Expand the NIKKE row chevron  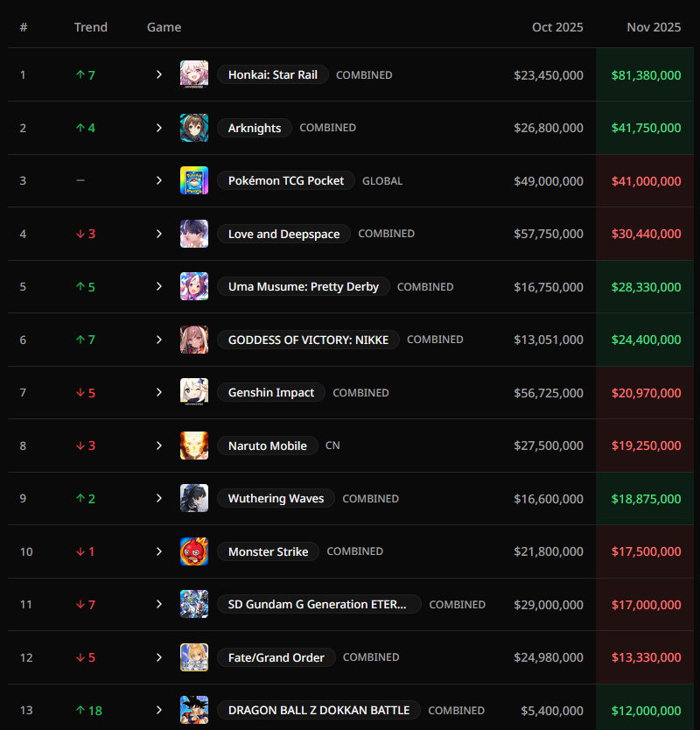point(159,340)
